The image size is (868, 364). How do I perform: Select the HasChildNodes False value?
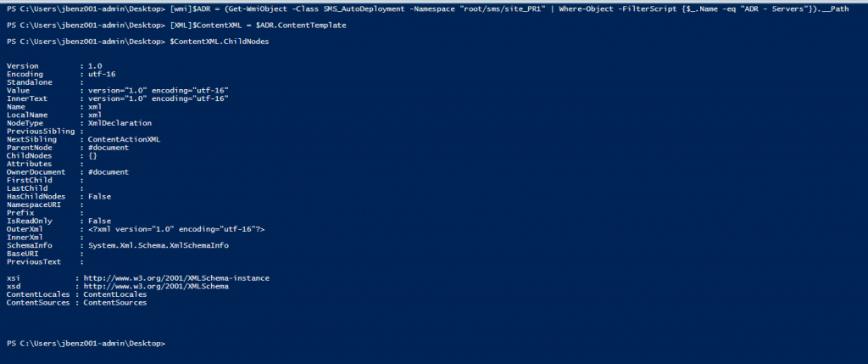(x=99, y=196)
